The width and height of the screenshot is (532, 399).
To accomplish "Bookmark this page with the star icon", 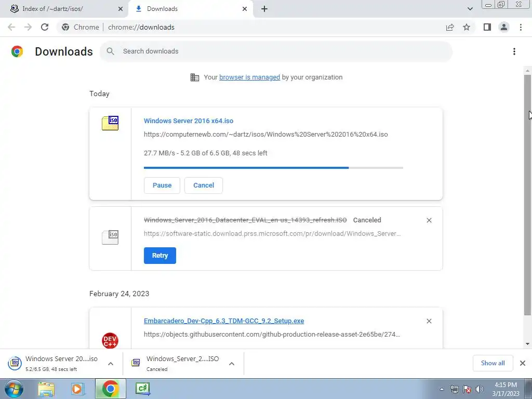I will (x=467, y=27).
